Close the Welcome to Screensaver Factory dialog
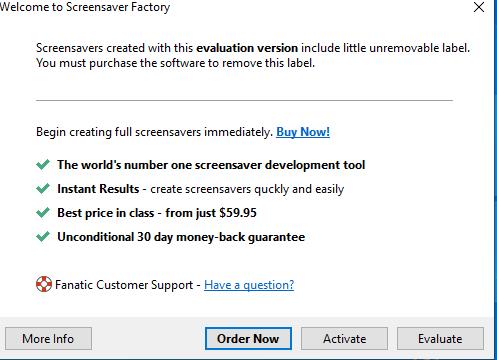 click(479, 7)
